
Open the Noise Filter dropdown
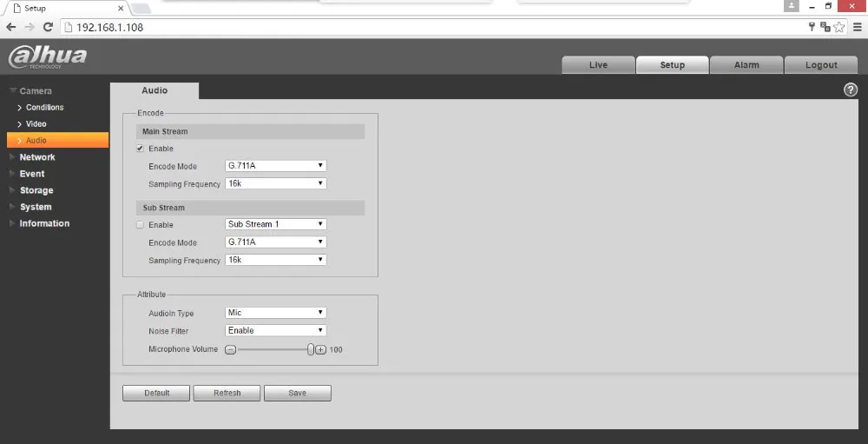[276, 330]
